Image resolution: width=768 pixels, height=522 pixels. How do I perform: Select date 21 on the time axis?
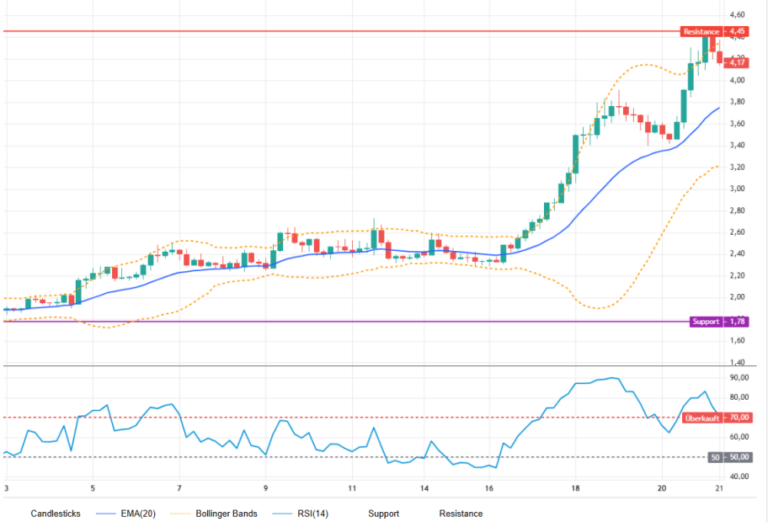point(719,488)
